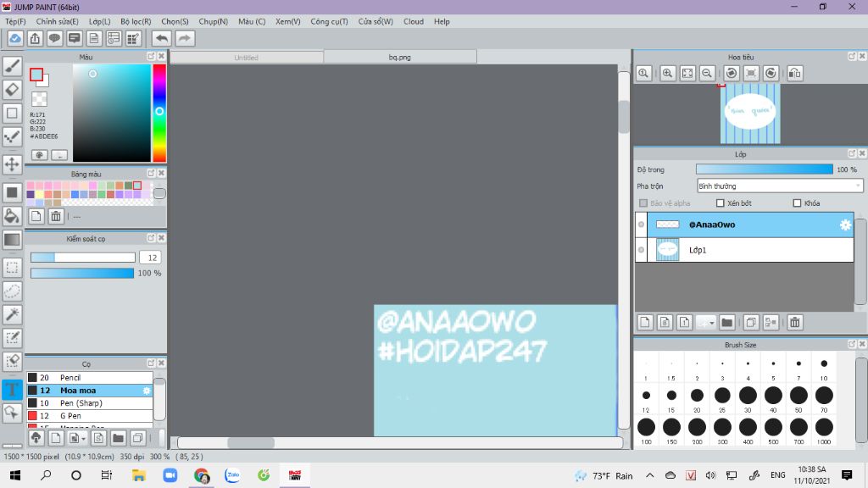Select the rectangular selection tool
Image resolution: width=868 pixels, height=488 pixels.
click(12, 268)
